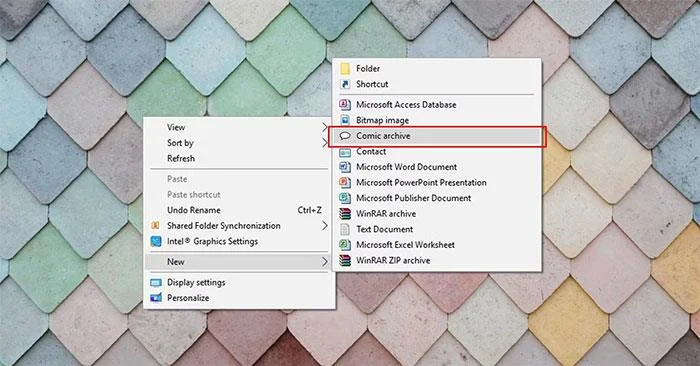Click the Shared Folder Synchronization icon
Image resolution: width=700 pixels, height=366 pixels.
point(156,226)
